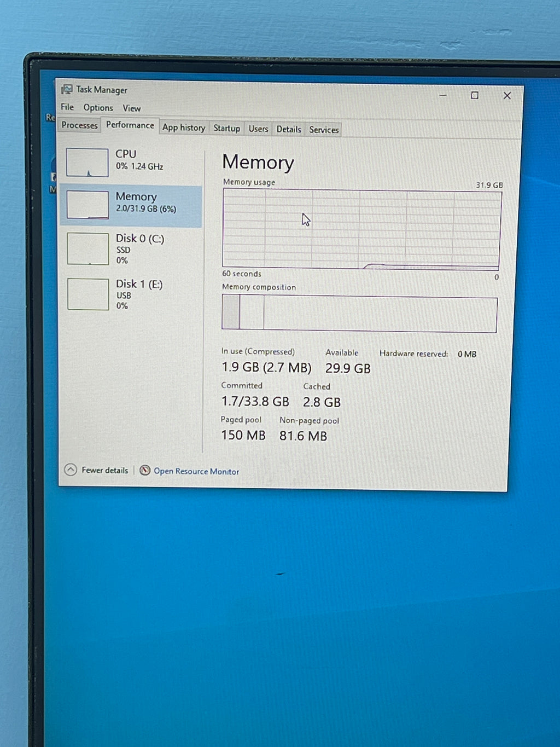Click the 'Paged pool' label
Image resolution: width=560 pixels, height=747 pixels.
[x=241, y=420]
